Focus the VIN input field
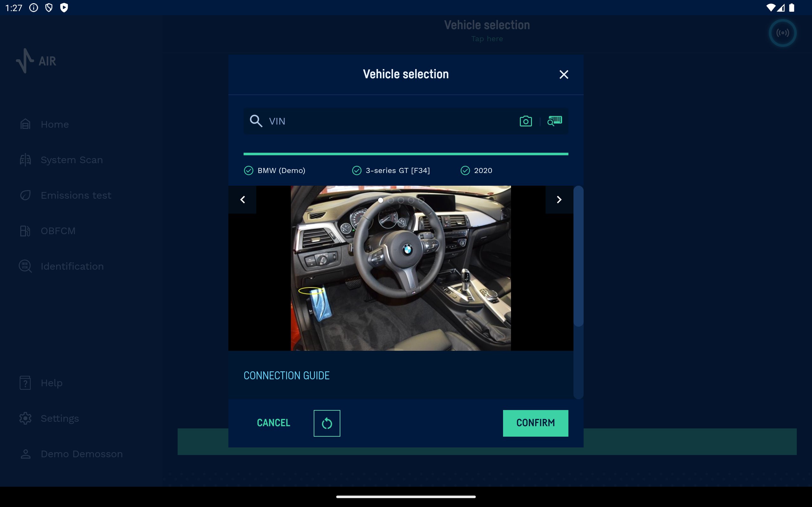 386,121
